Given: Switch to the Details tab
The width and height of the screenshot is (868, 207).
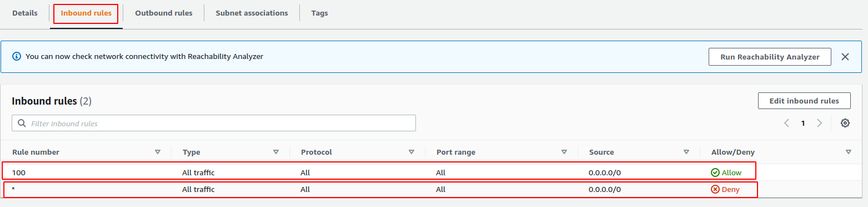Looking at the screenshot, I should 25,13.
